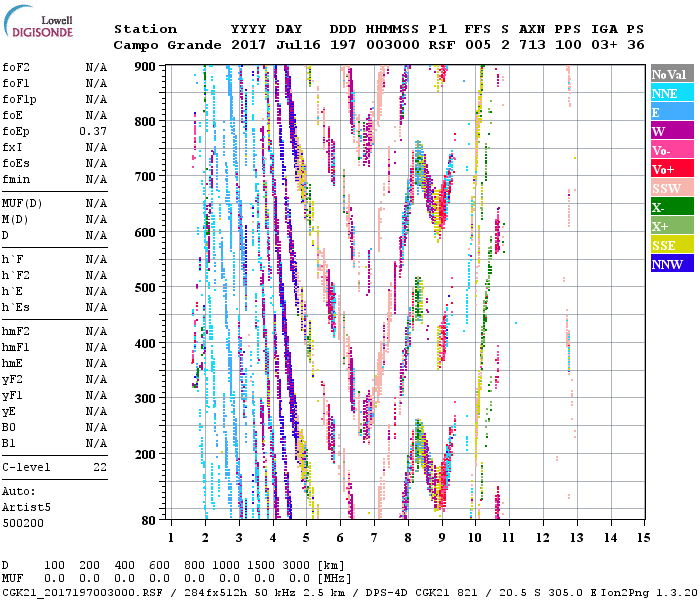Click the foEp value 0.37

93,131
